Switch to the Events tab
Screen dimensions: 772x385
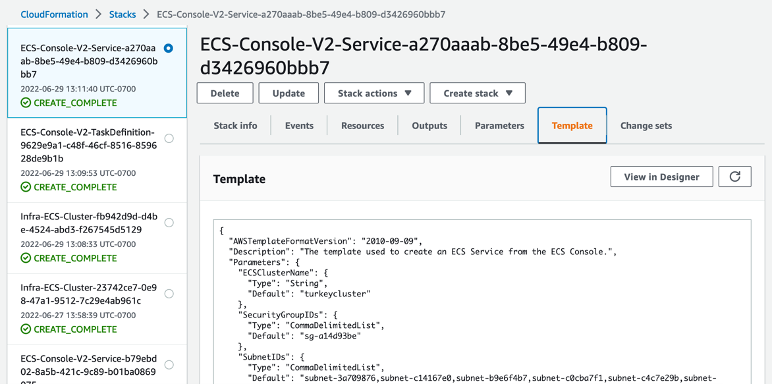coord(299,126)
